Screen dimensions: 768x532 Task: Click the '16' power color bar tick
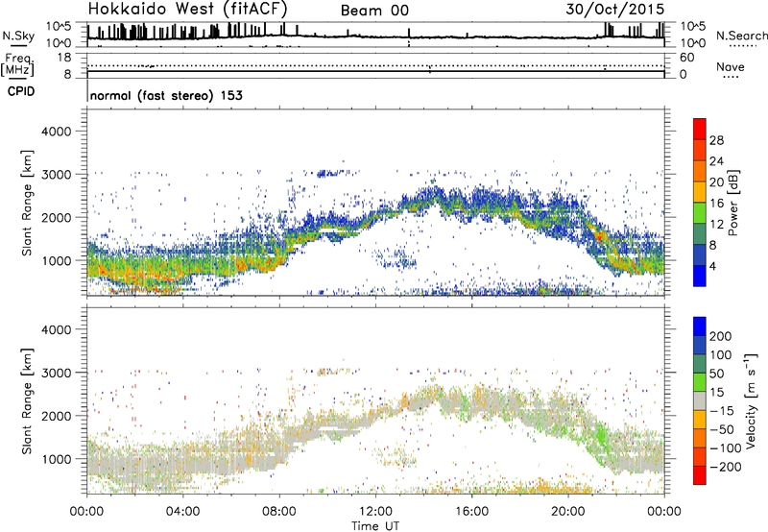point(716,204)
